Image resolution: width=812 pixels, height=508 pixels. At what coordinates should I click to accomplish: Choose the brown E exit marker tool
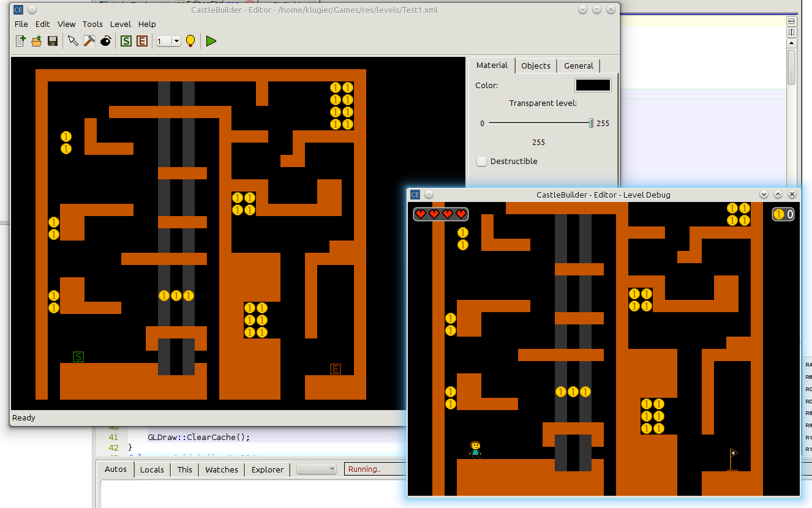coord(142,41)
